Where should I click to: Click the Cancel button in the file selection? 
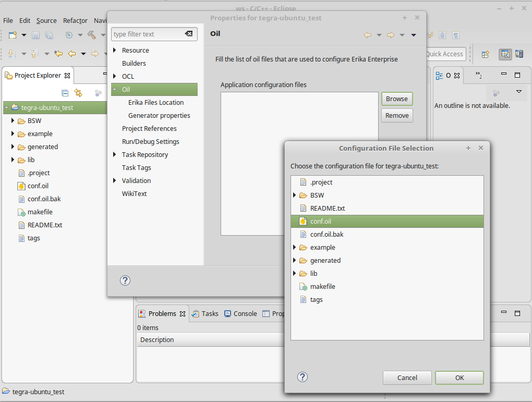coord(407,377)
